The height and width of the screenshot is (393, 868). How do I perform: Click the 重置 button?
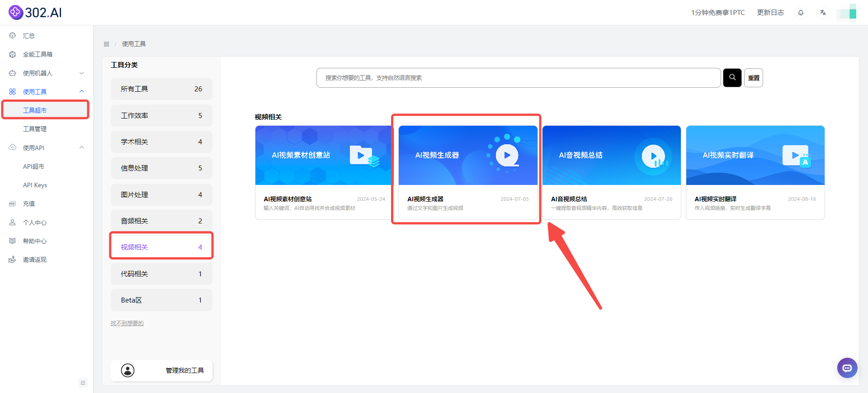pos(754,78)
